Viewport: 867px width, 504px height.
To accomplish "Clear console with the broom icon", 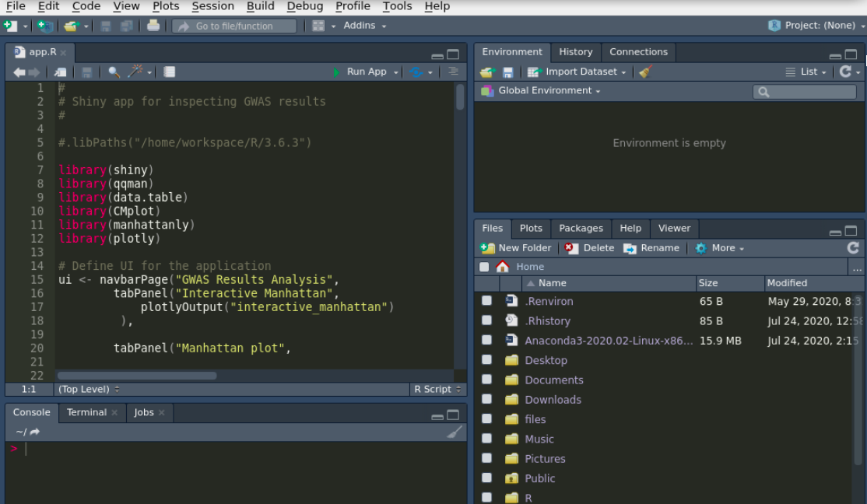I will [455, 432].
